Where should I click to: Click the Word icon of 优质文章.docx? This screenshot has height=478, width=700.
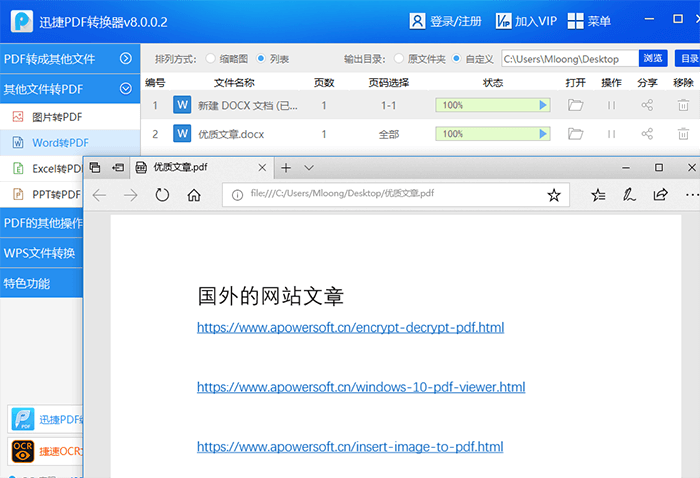(x=182, y=133)
